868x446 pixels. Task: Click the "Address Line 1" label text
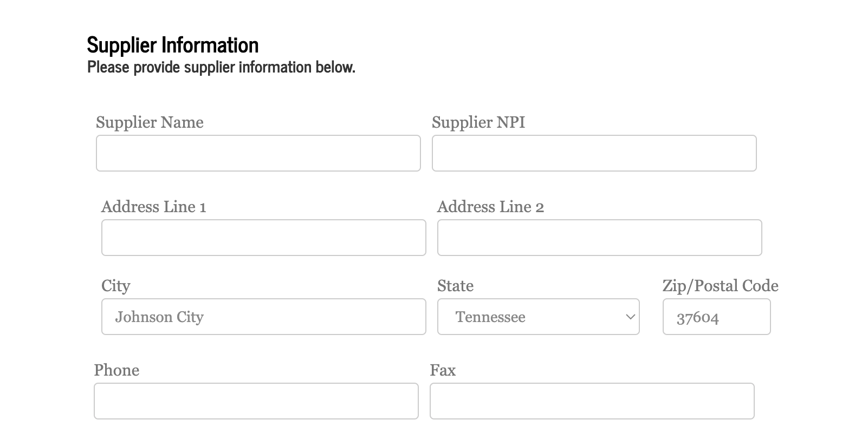pyautogui.click(x=153, y=207)
